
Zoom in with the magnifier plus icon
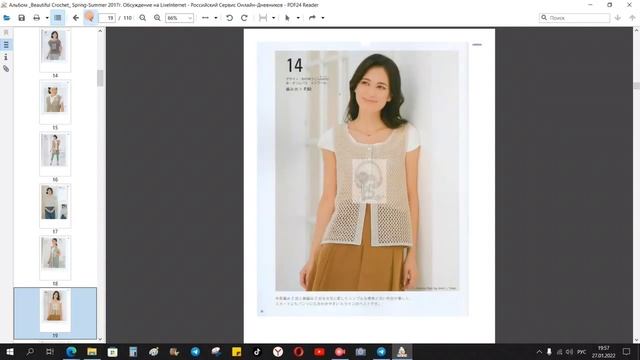coord(157,18)
